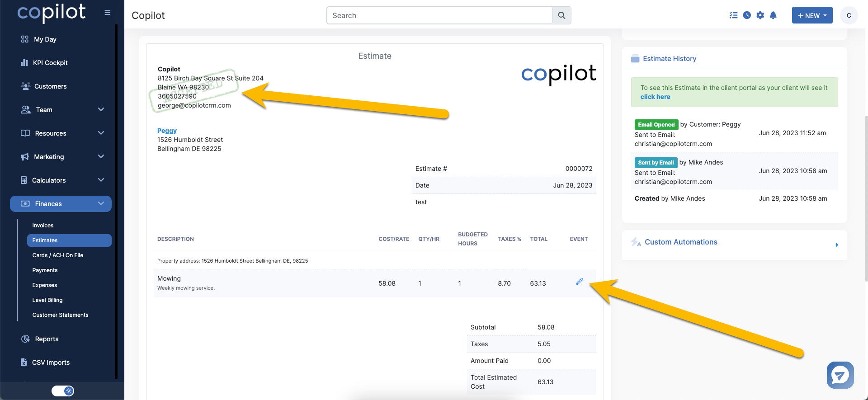Toggle the light/dark theme switch

coord(63,391)
